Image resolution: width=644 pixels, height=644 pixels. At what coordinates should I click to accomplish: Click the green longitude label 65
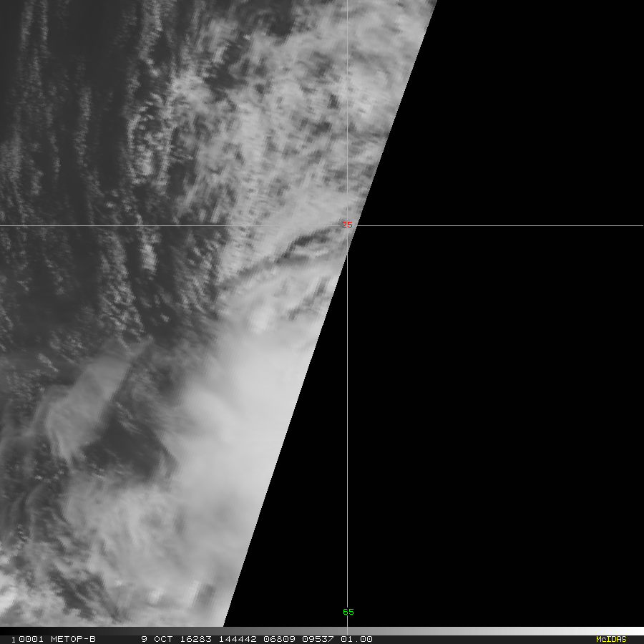(348, 612)
